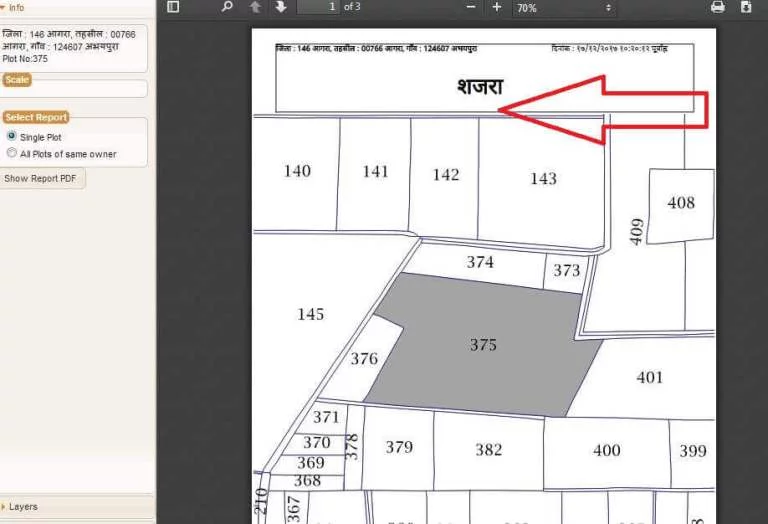768x524 pixels.
Task: Click the Scale section label
Action: [17, 79]
